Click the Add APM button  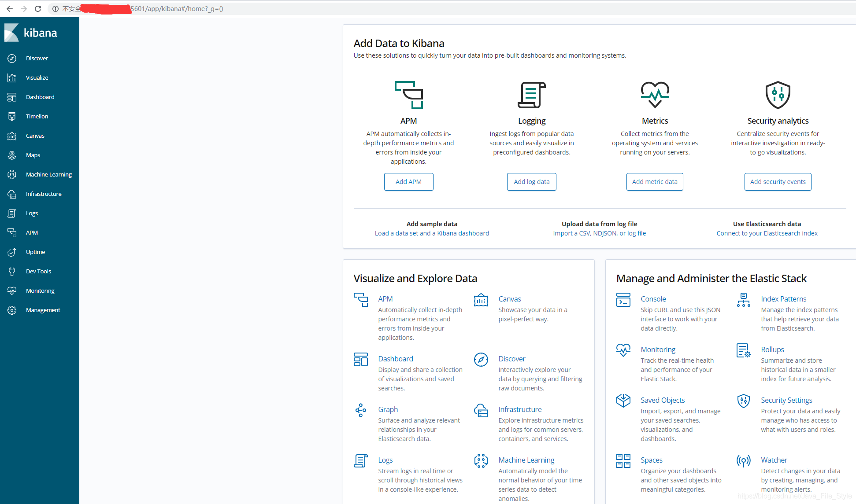[x=408, y=182]
